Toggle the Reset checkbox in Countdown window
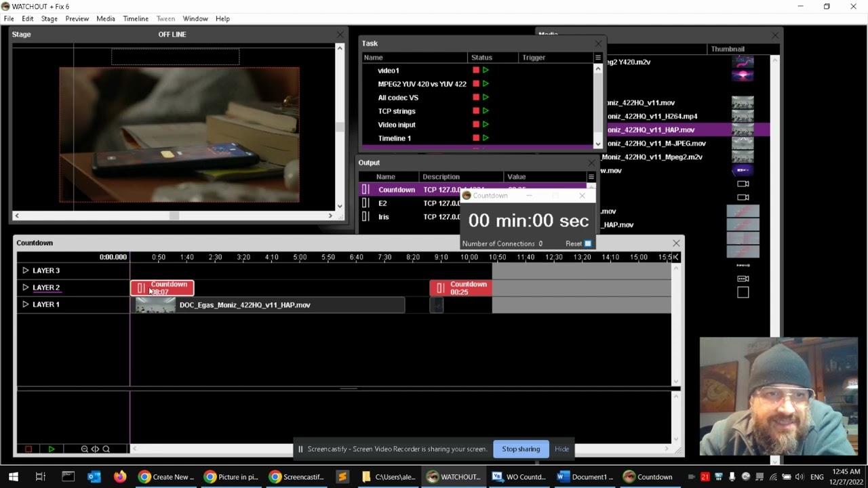The image size is (868, 488). 588,244
